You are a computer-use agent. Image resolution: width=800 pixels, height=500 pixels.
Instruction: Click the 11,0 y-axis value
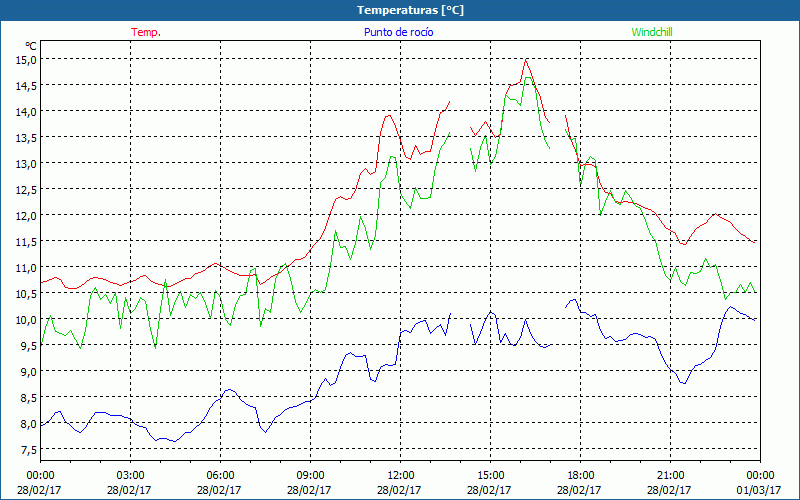(x=27, y=268)
